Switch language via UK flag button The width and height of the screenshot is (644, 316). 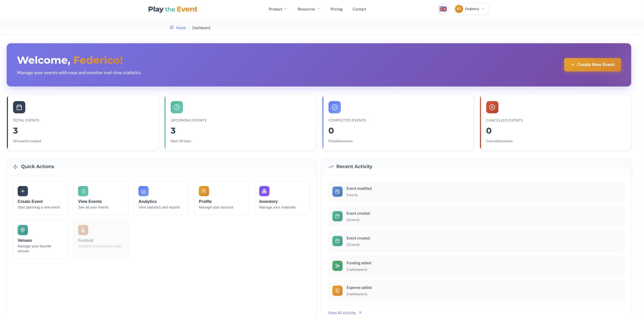(443, 9)
